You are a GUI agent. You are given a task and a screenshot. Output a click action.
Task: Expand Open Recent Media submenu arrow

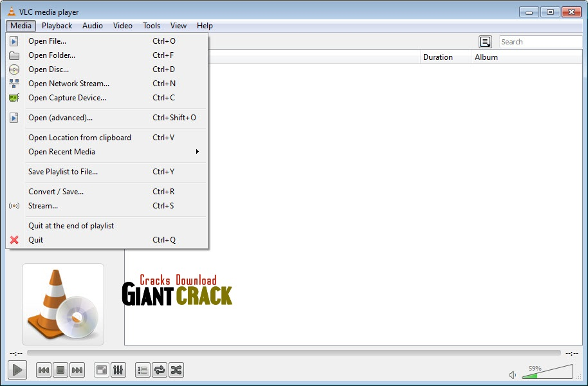pyautogui.click(x=198, y=152)
